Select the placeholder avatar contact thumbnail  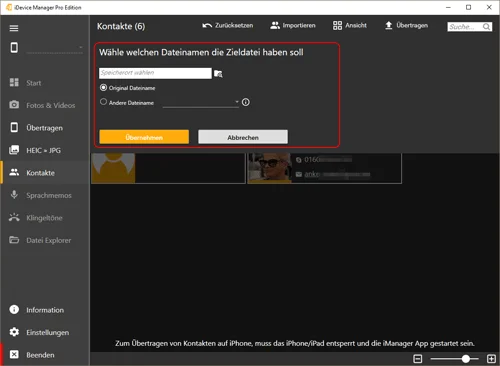coord(113,168)
